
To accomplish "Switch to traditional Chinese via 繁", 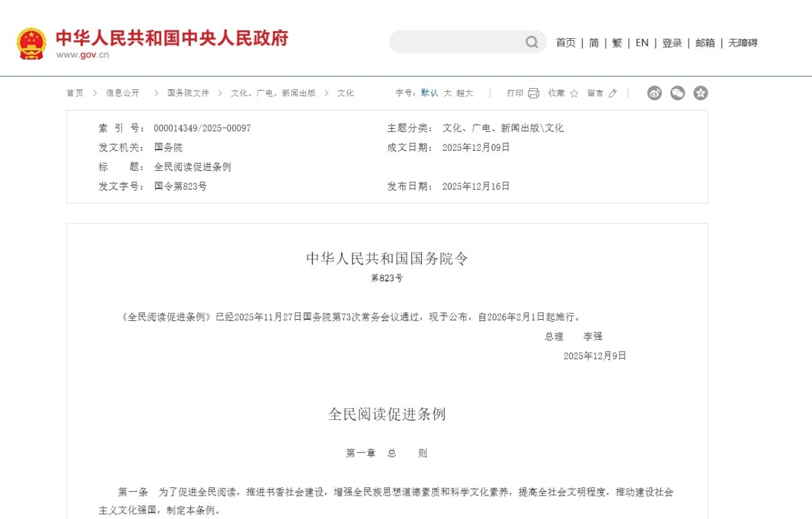I will (617, 43).
